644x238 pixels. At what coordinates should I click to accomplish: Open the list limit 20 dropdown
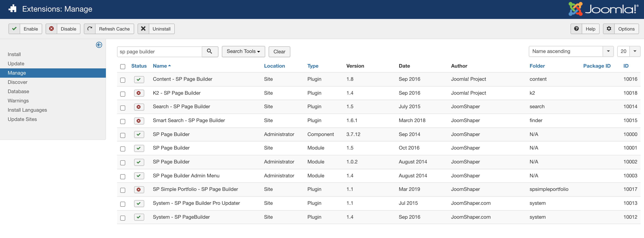point(629,51)
